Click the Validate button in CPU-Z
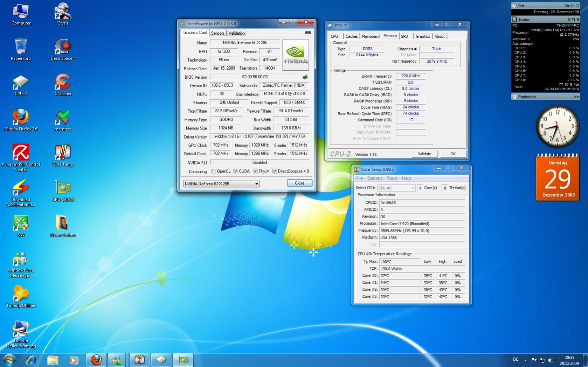 pos(424,154)
